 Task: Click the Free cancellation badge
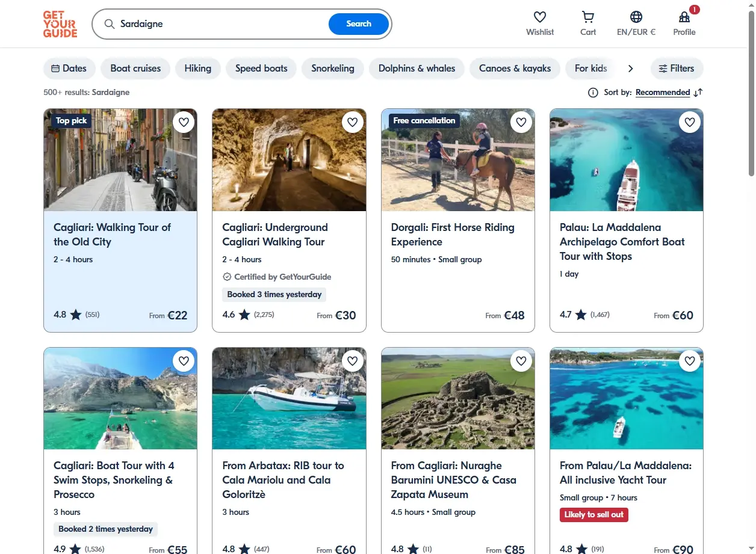(x=424, y=121)
